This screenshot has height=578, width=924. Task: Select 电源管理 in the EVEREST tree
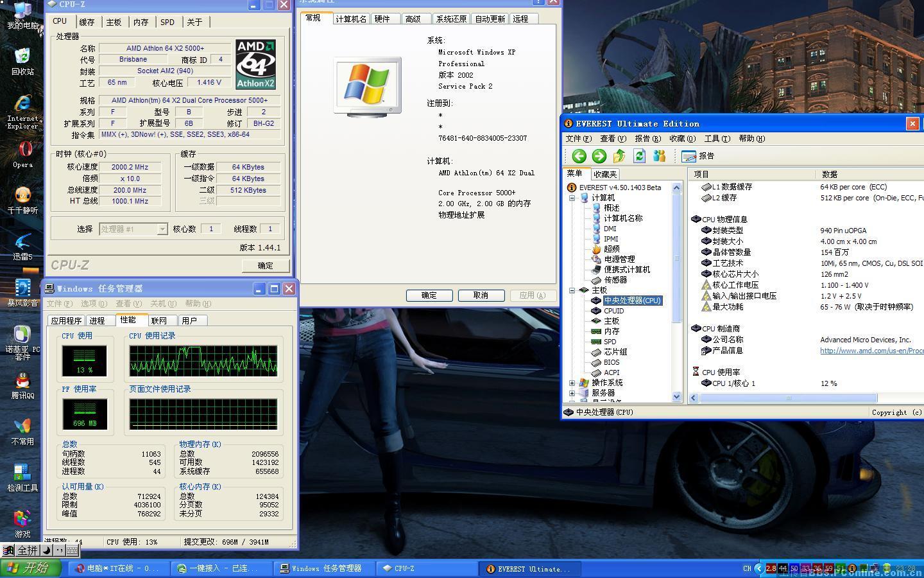point(619,259)
